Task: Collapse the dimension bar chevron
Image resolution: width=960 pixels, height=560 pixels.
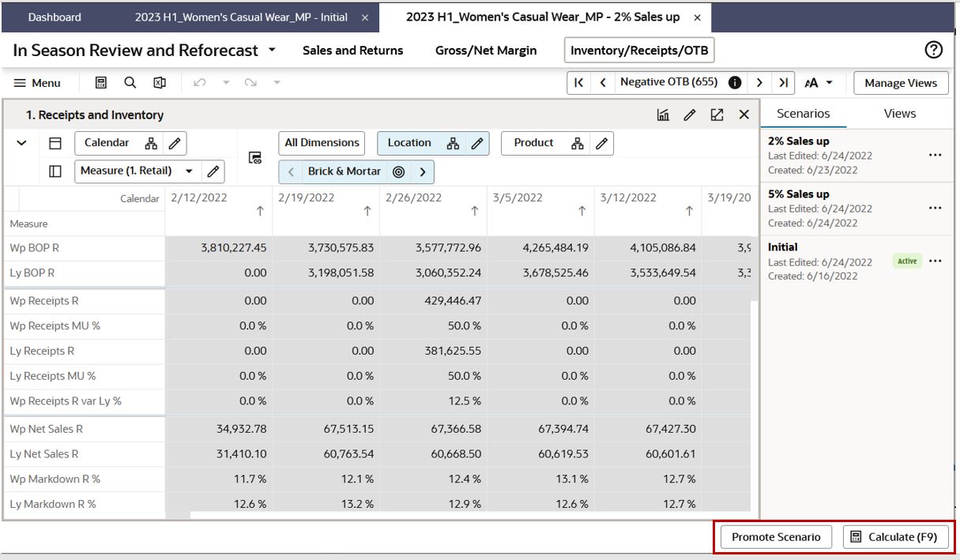Action: pos(22,143)
